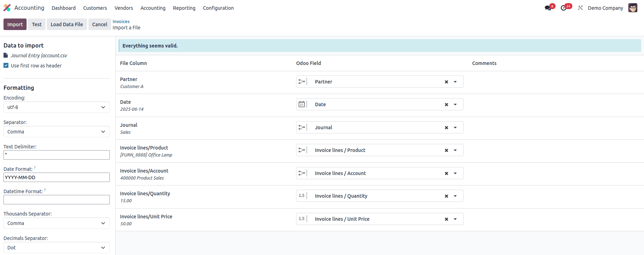Viewport: 644px width, 255px height.
Task: Focus the Text Delimiter input field
Action: (x=57, y=155)
